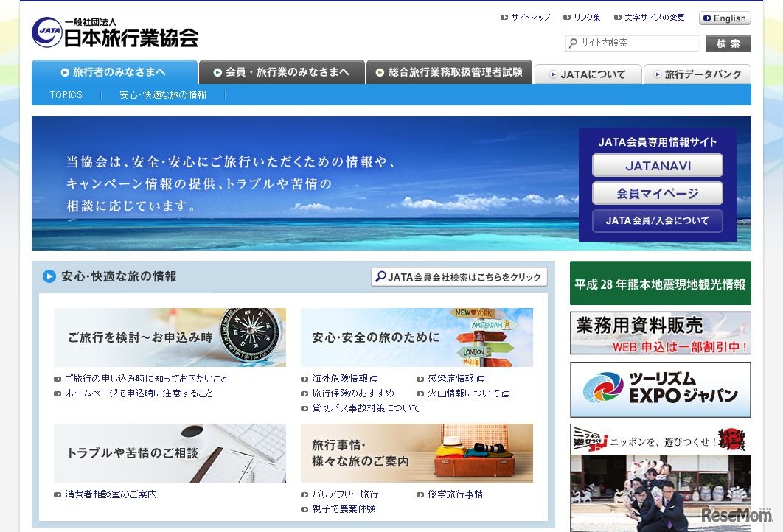Click the blue arrow icon beside 安心・快適な旅の情報 heading

49,276
